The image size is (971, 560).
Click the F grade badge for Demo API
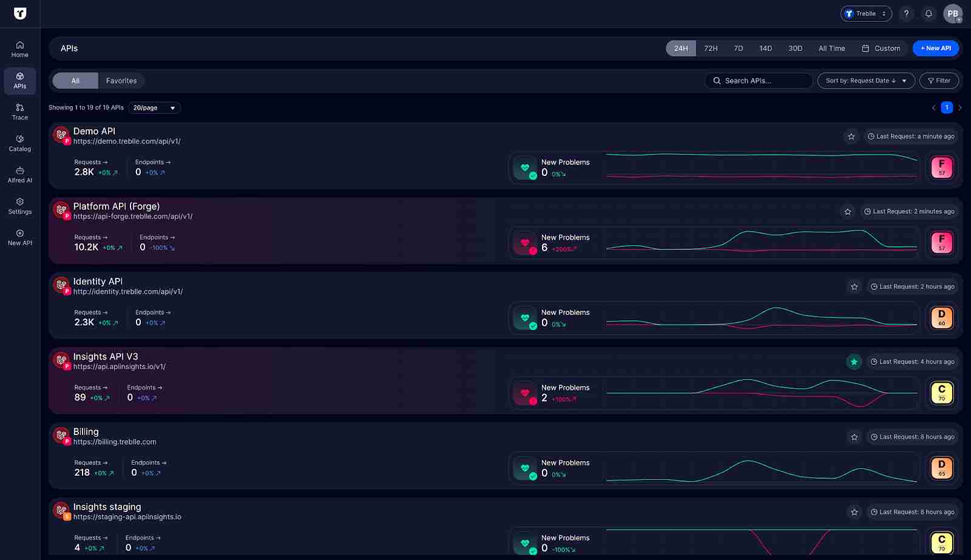(941, 167)
